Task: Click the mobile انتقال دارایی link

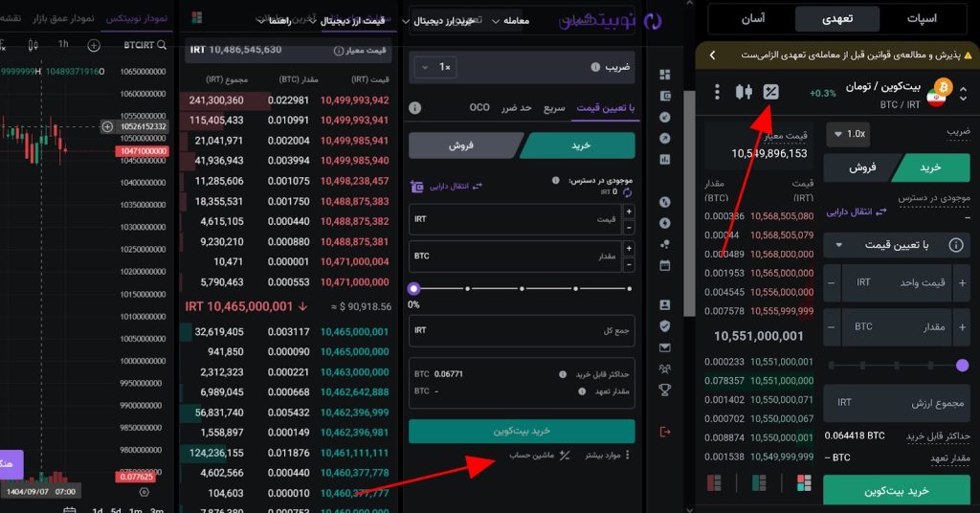Action: 857,212
